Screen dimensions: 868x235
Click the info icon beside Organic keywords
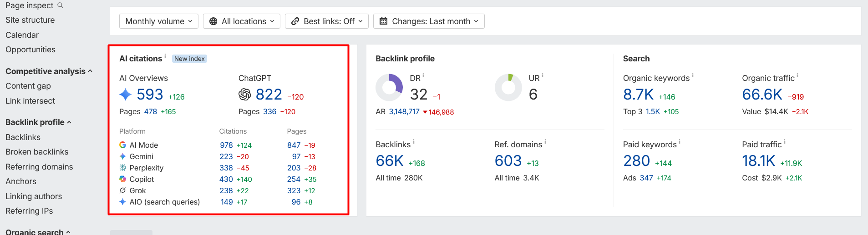693,75
